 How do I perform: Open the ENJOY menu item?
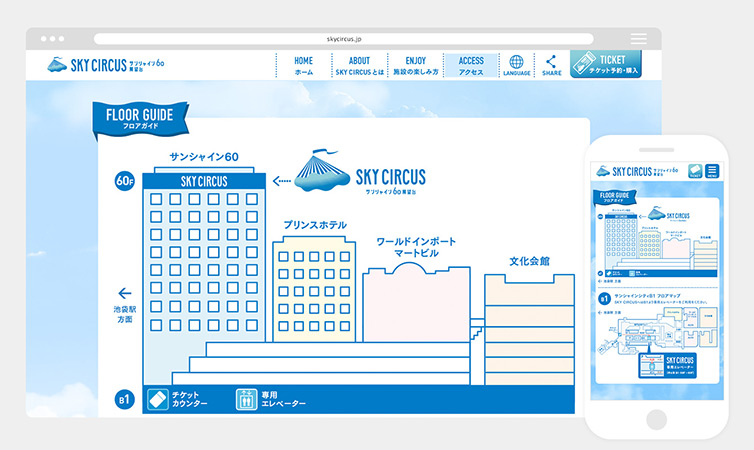coord(415,65)
